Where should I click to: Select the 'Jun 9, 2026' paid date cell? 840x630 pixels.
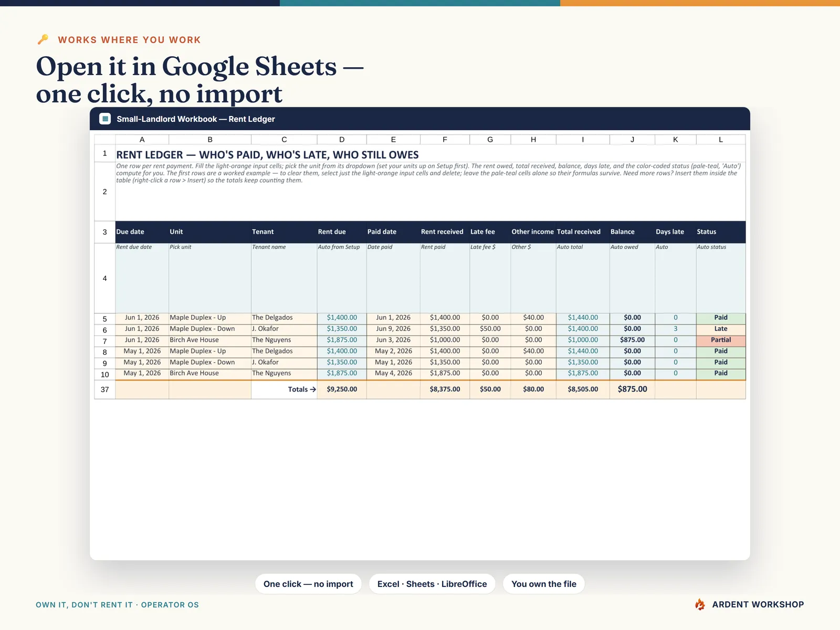click(x=393, y=329)
